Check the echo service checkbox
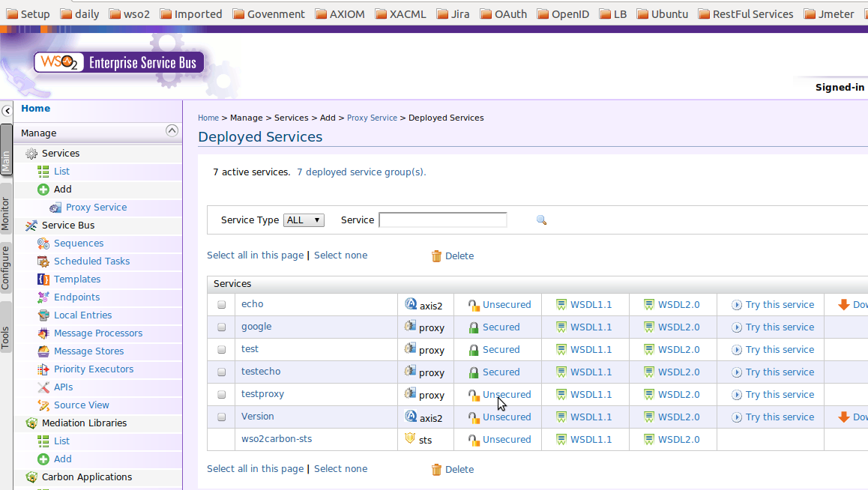 (221, 305)
